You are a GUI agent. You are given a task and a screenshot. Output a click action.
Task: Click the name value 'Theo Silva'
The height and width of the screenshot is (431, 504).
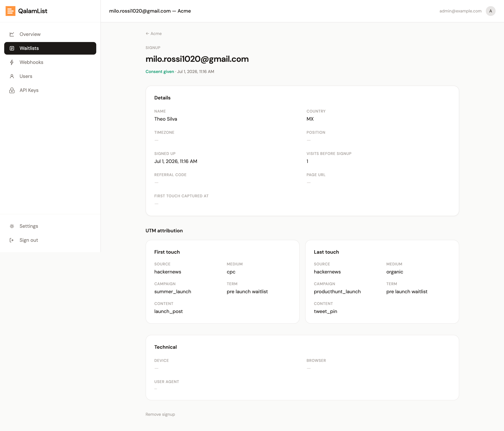tap(166, 119)
